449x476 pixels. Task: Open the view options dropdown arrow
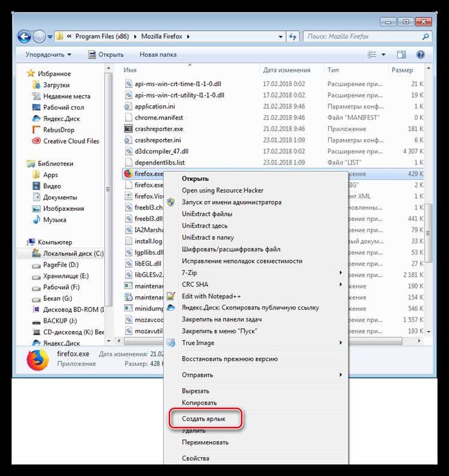(383, 54)
